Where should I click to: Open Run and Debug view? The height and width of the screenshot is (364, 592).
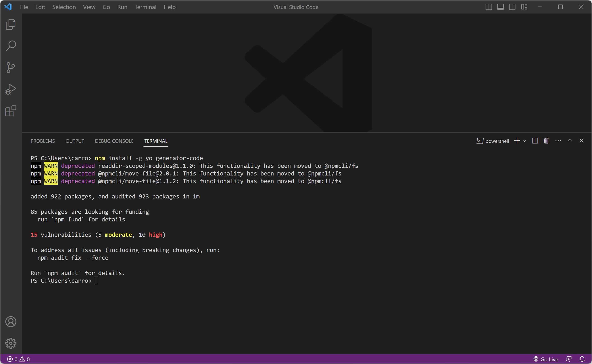[11, 89]
